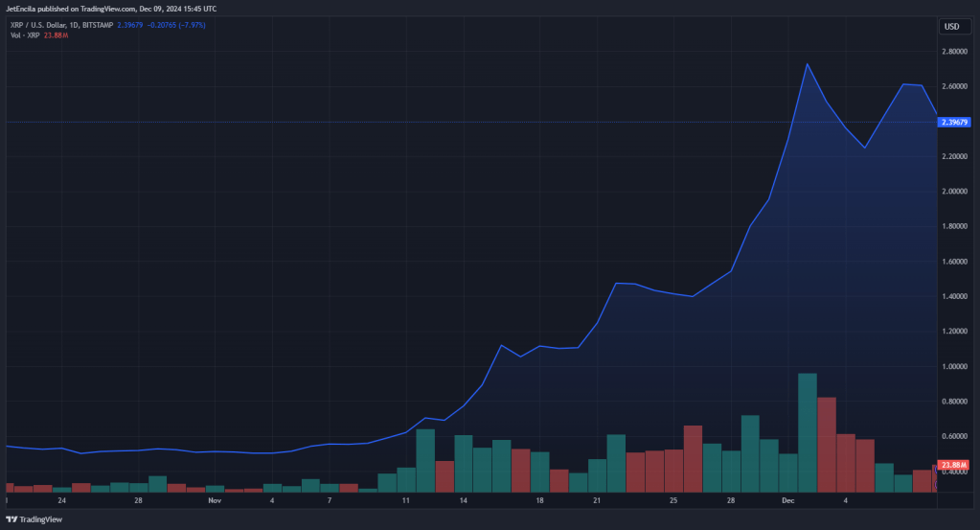Click the Vol · XRP indicator legend

25,35
